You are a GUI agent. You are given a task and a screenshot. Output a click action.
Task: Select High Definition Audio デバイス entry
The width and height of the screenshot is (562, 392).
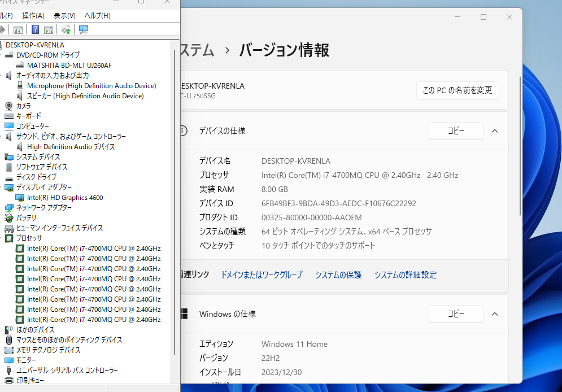pos(71,146)
